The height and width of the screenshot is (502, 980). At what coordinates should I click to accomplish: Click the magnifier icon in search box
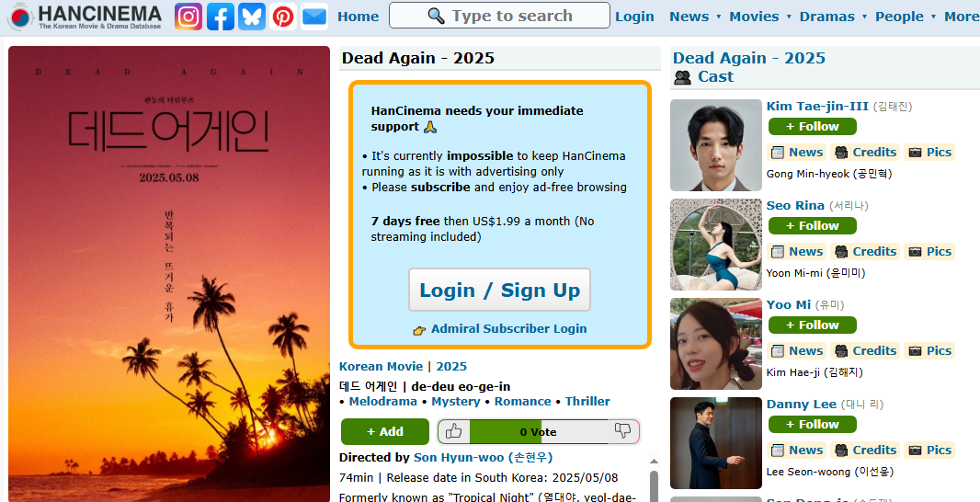[437, 16]
